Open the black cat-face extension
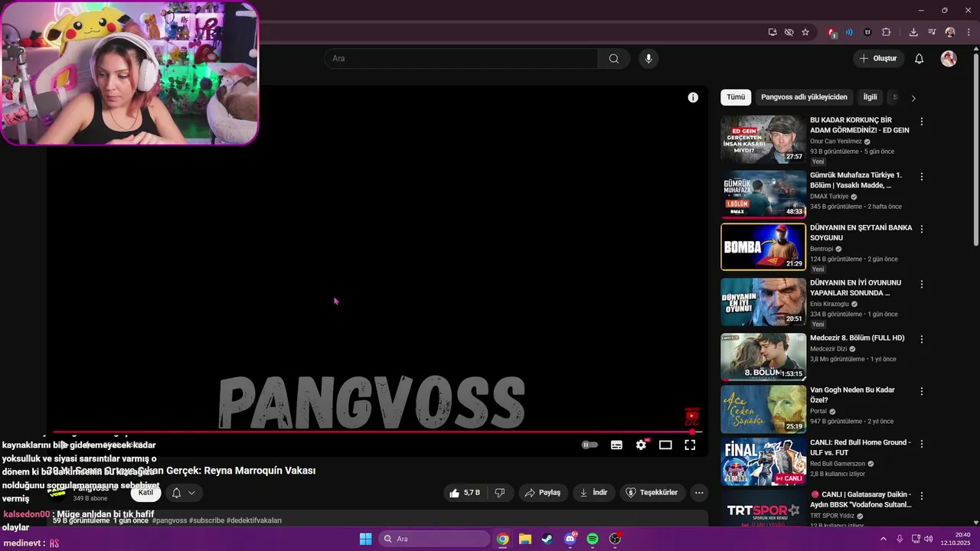Screen dimensions: 980x551 pos(867,32)
